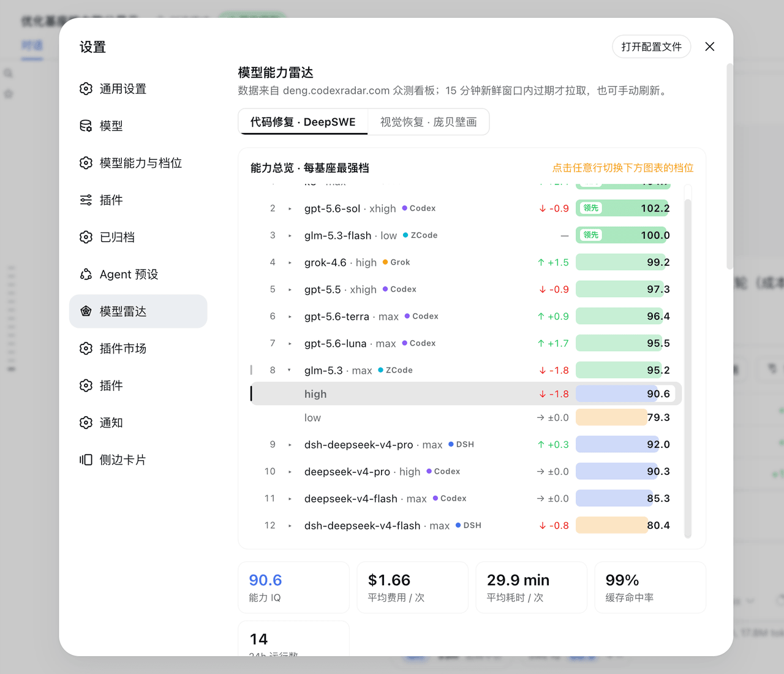Click the 85.3 score of deepseek-v4-flash

(658, 498)
